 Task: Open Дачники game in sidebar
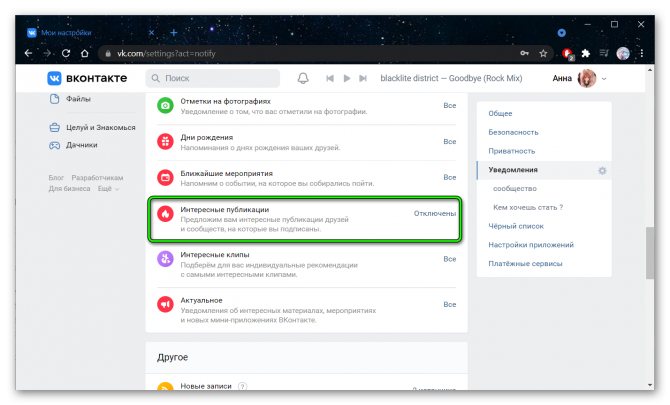[73, 145]
